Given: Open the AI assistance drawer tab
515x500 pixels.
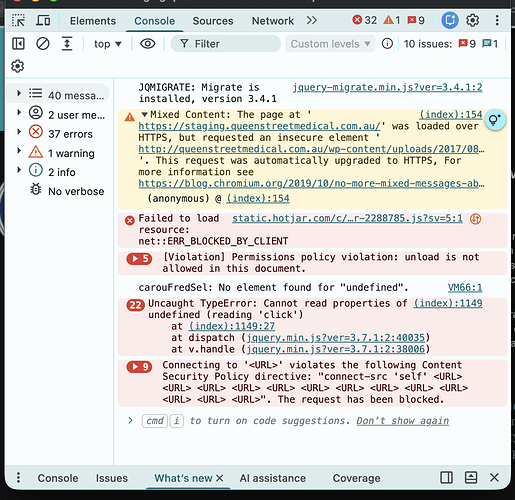Looking at the screenshot, I should click(x=272, y=478).
